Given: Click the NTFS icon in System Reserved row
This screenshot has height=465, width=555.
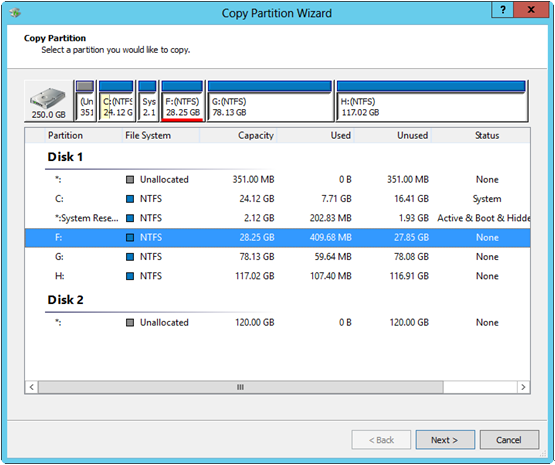Looking at the screenshot, I should click(x=130, y=218).
